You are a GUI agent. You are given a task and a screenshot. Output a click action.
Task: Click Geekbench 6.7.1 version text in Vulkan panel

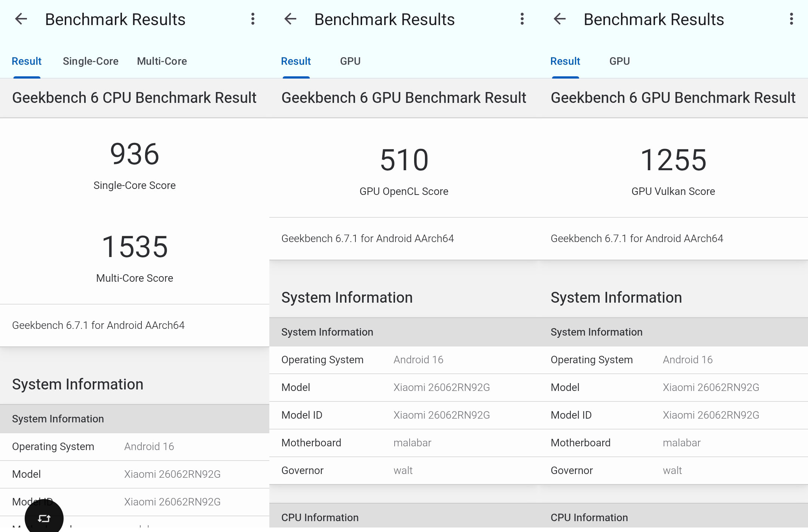[x=637, y=238]
